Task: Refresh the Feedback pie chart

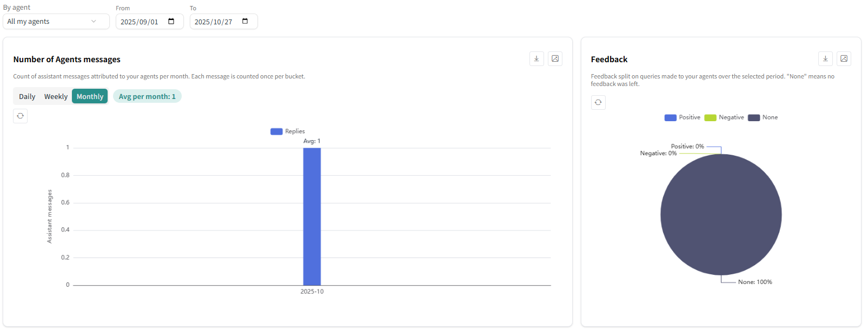Action: pos(598,102)
